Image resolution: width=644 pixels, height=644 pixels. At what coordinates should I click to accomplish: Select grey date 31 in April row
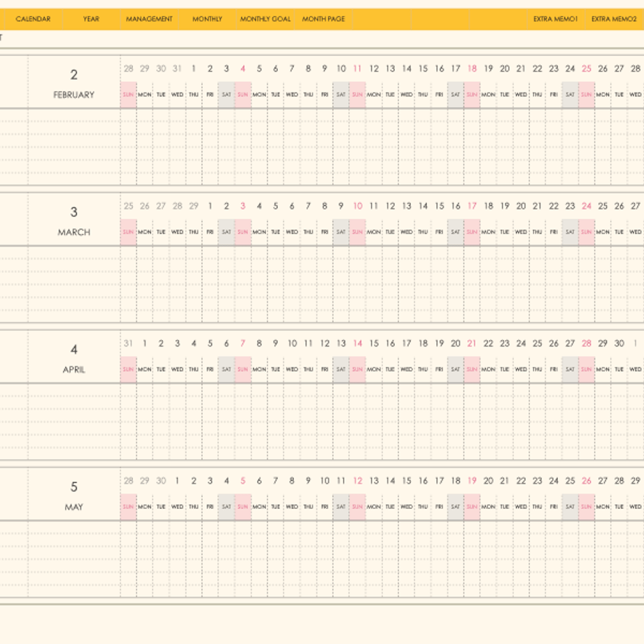point(128,344)
